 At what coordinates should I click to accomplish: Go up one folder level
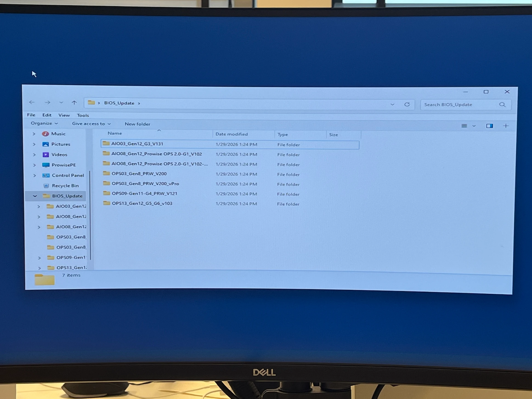(74, 103)
